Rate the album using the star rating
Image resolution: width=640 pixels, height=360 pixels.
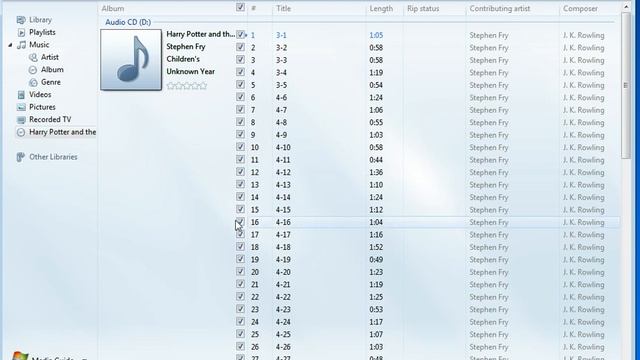tap(187, 86)
